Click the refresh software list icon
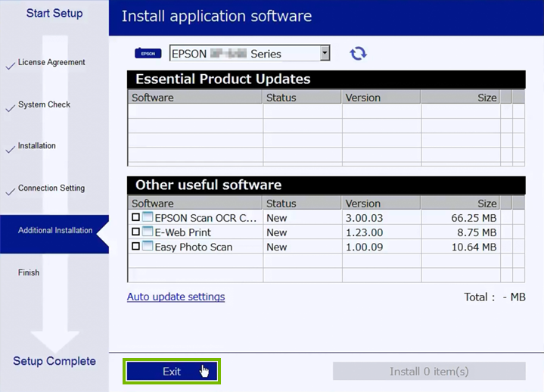This screenshot has width=544, height=392. pos(358,54)
